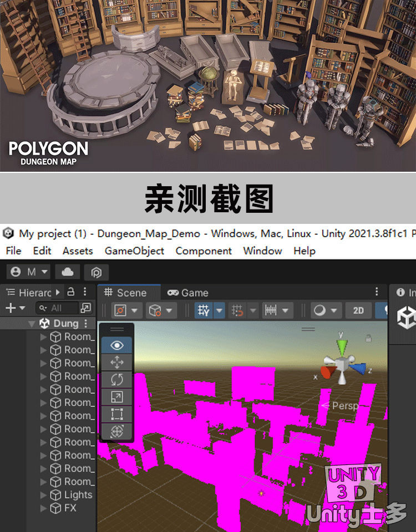
Task: Click the red X axis cone on gizmo
Action: click(328, 372)
